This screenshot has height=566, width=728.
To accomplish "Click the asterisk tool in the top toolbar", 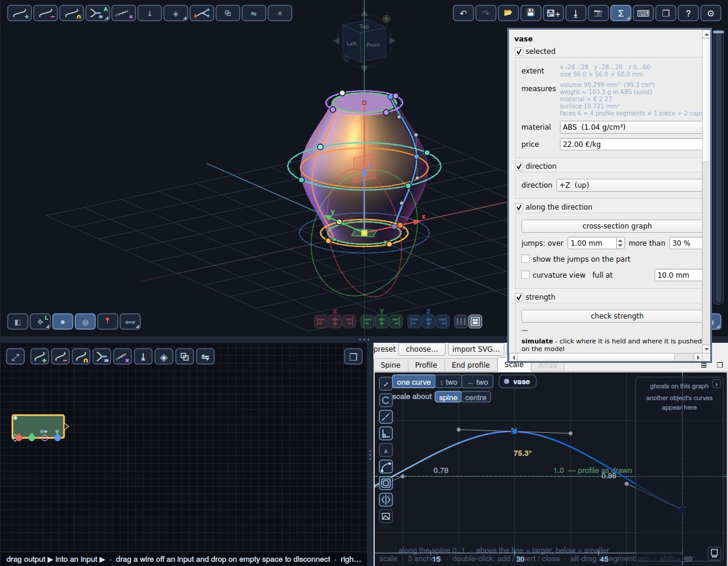I will (279, 12).
